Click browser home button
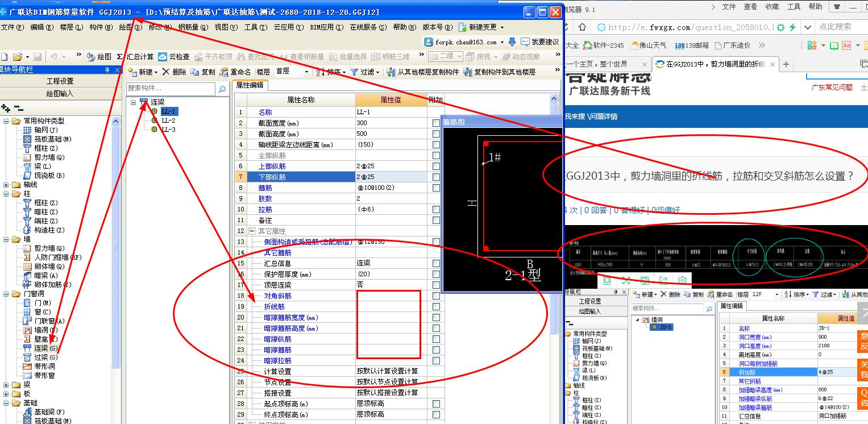 tap(582, 27)
